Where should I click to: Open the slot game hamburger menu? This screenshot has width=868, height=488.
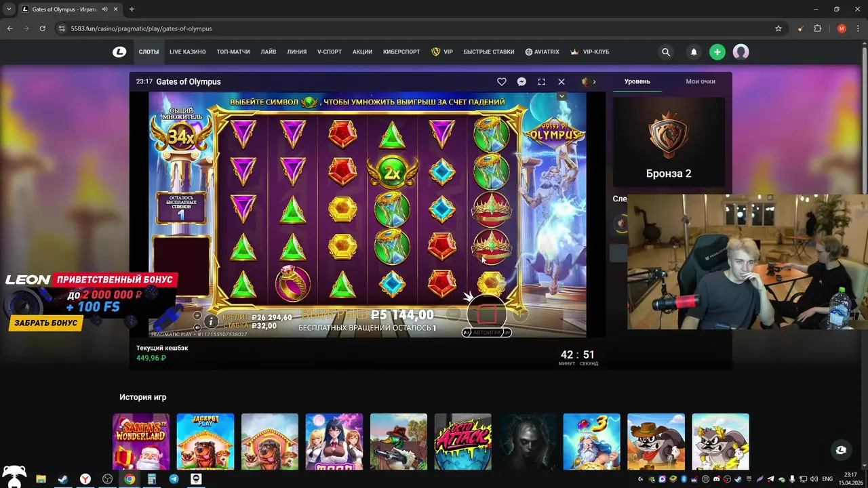pos(197,316)
